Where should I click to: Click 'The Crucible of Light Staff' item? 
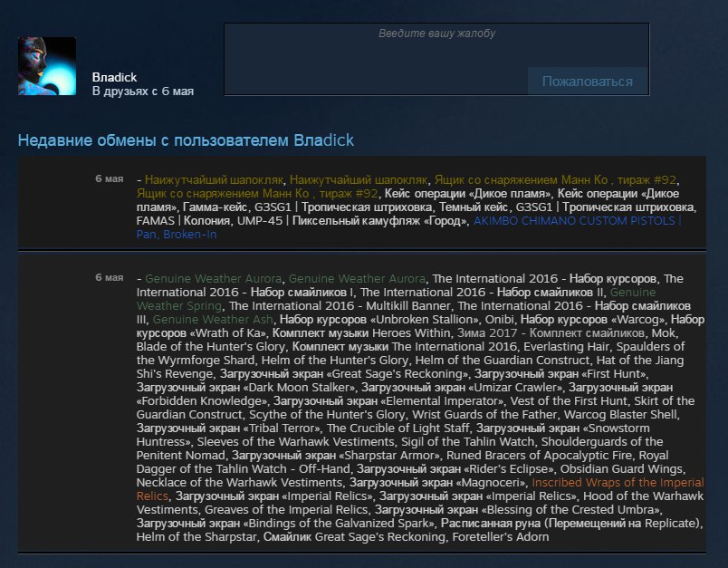click(398, 428)
